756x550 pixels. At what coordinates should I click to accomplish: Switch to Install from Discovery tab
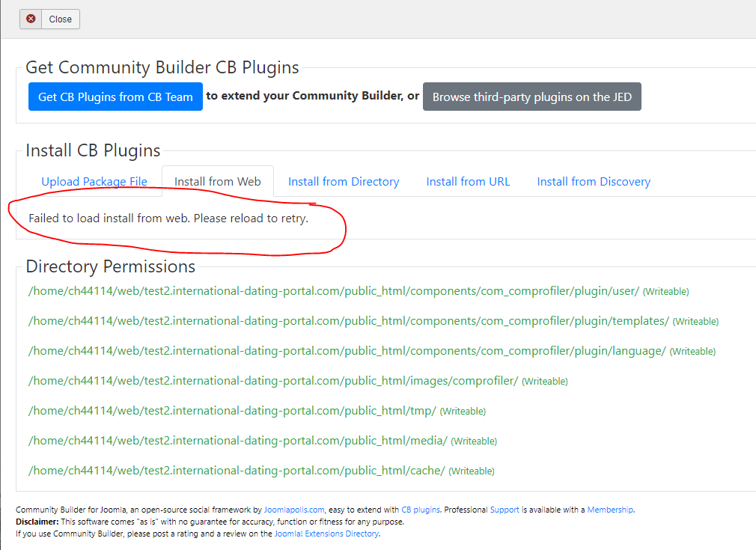[594, 181]
